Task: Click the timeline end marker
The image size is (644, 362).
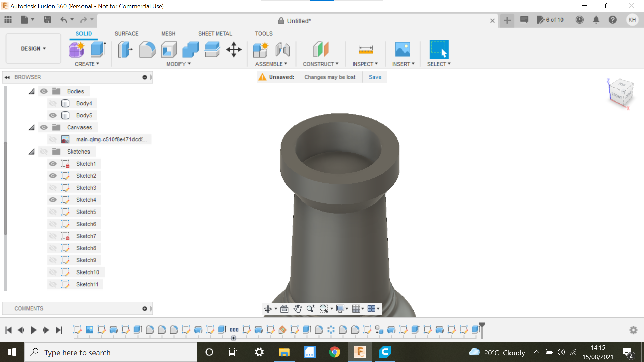Action: 482,330
